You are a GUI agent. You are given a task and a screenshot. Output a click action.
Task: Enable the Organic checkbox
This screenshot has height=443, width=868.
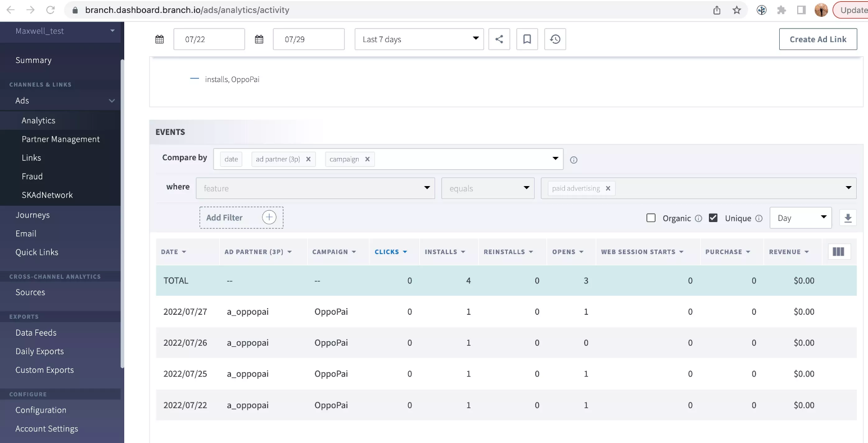pos(651,218)
